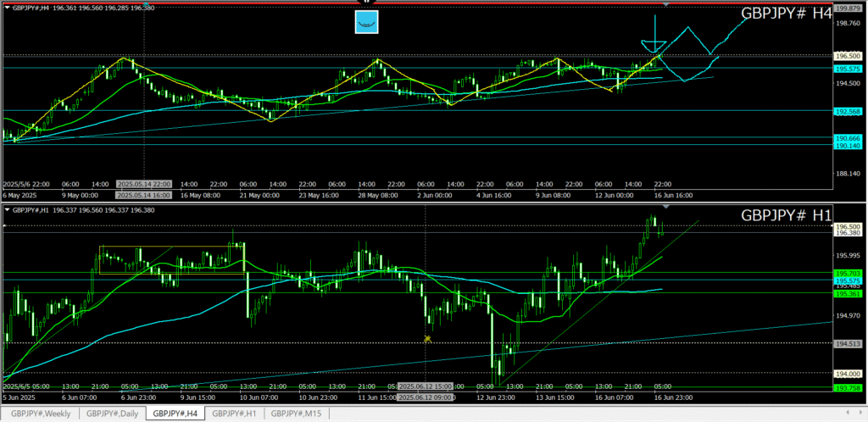
Task: Click the 2025.05.14 22:00 crosshair time label
Action: [144, 184]
